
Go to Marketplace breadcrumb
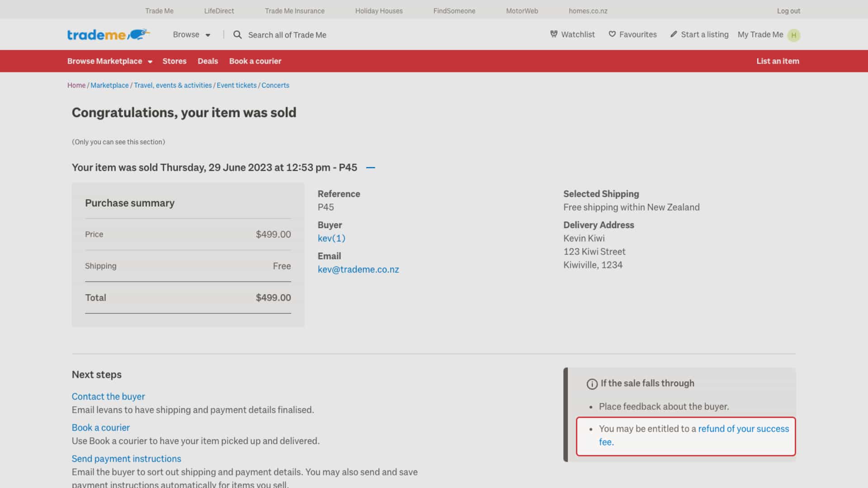109,85
